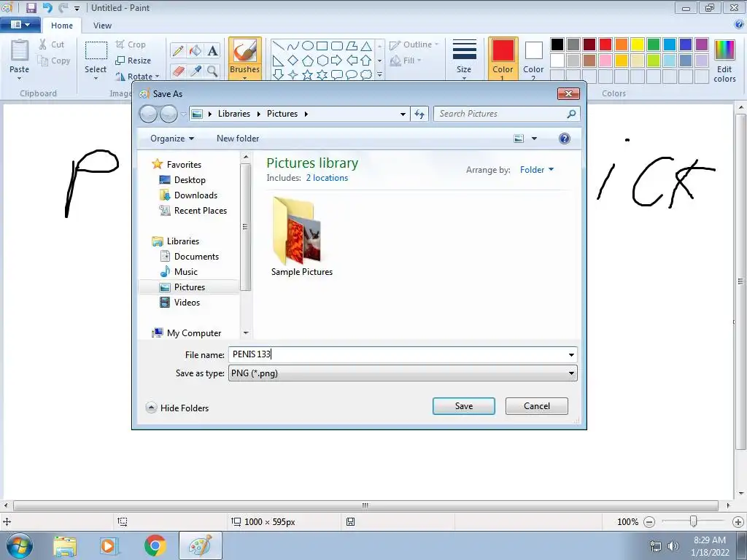Open the Save As dialog help icon
Image resolution: width=747 pixels, height=560 pixels.
[565, 139]
